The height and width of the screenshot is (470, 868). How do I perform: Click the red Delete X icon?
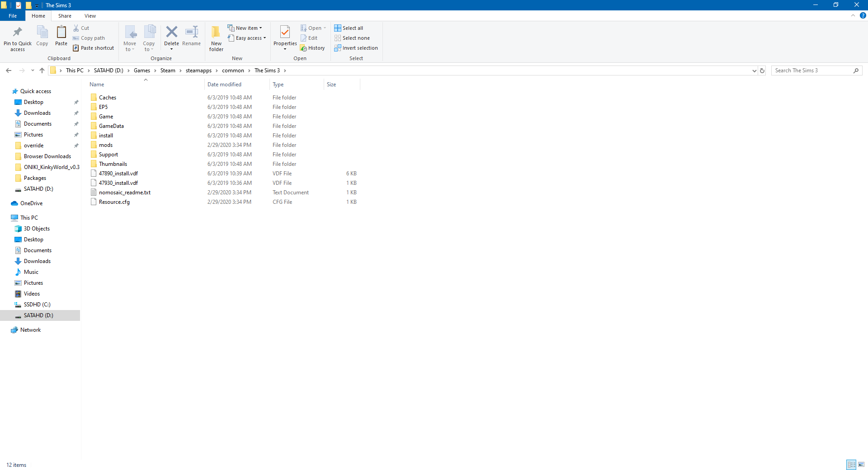171,32
